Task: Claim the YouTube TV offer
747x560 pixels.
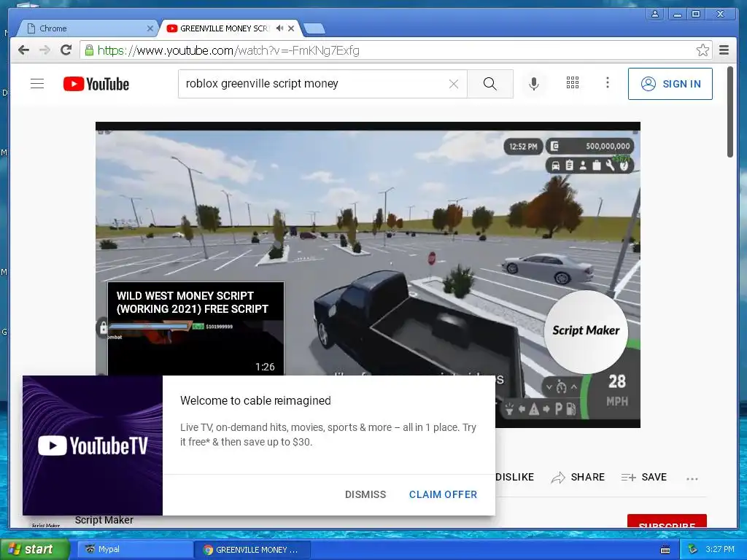Action: (443, 494)
